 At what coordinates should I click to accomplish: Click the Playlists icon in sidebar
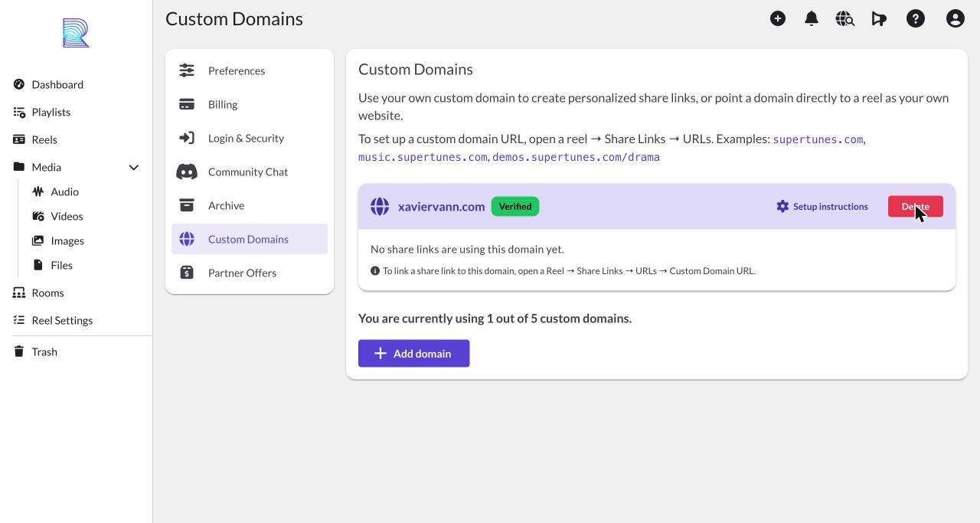[x=19, y=112]
